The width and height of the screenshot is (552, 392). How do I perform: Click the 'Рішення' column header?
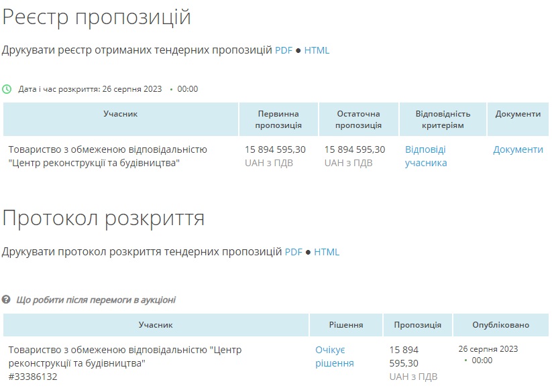pyautogui.click(x=346, y=325)
